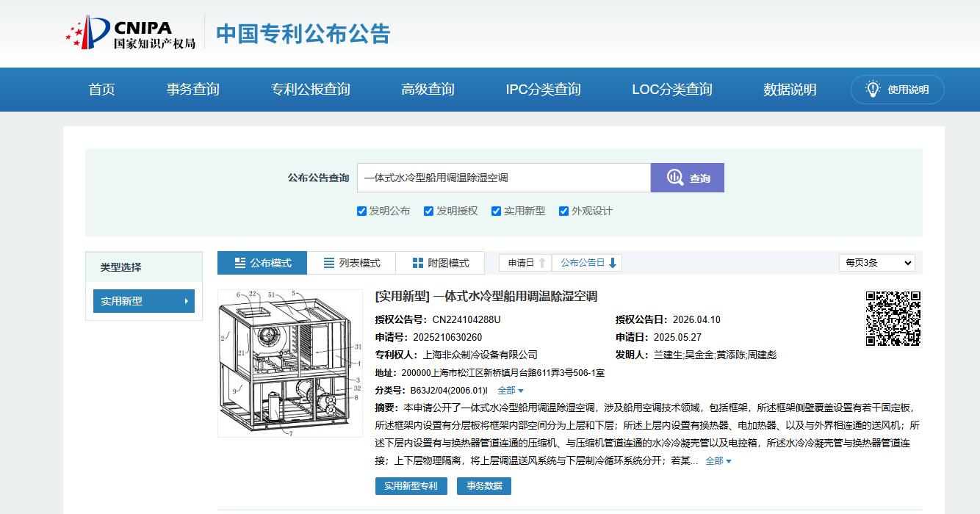Click the CNIPA logo
The width and height of the screenshot is (980, 514).
tap(131, 33)
